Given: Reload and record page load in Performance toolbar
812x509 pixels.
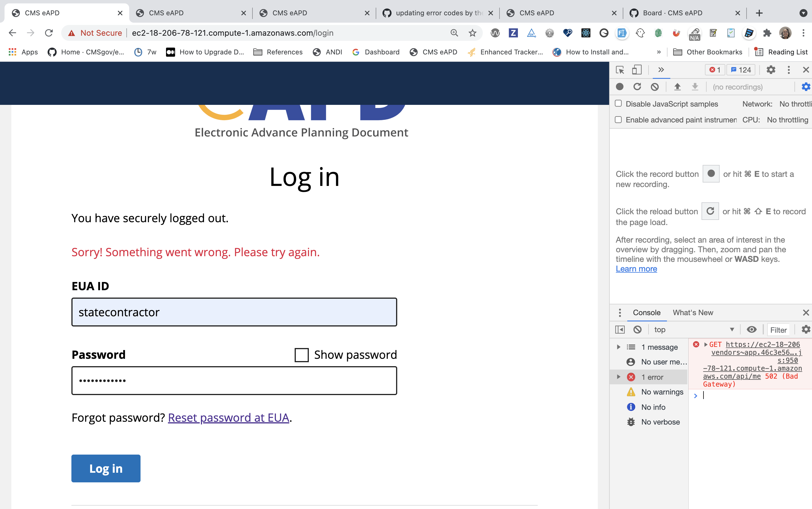Looking at the screenshot, I should (637, 87).
